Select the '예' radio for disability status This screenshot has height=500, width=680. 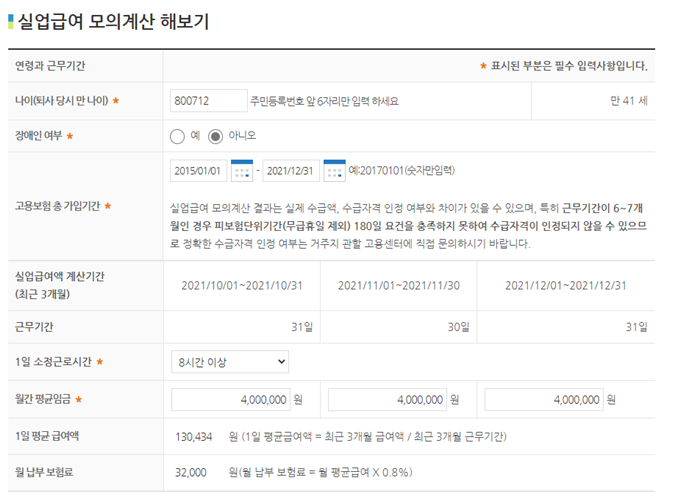tap(177, 137)
